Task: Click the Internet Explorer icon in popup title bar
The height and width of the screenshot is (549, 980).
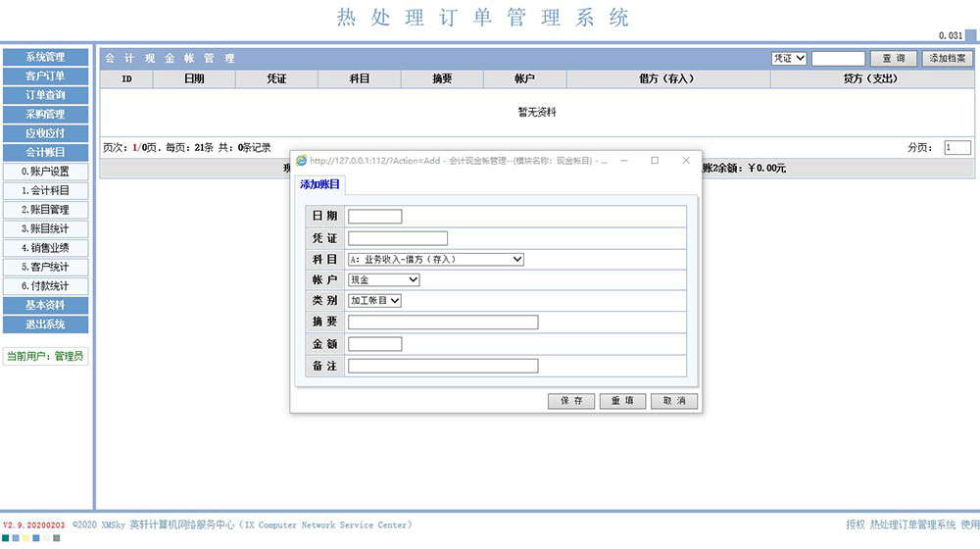Action: (302, 160)
